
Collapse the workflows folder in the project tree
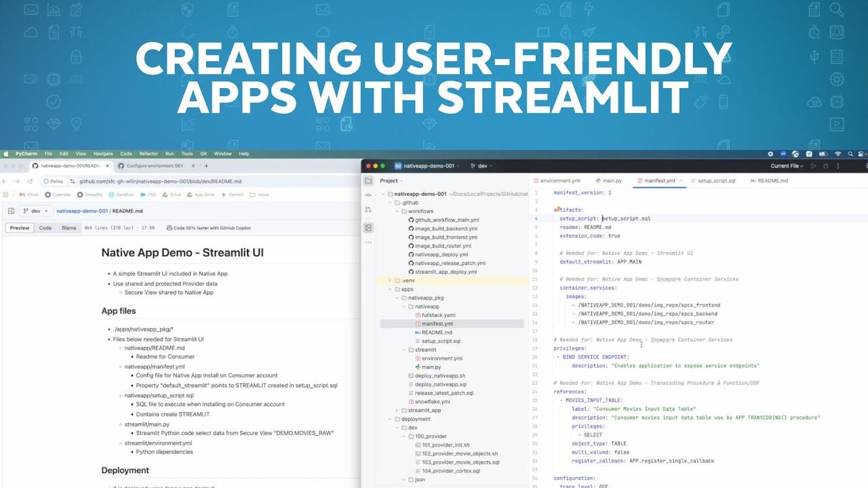(397, 211)
